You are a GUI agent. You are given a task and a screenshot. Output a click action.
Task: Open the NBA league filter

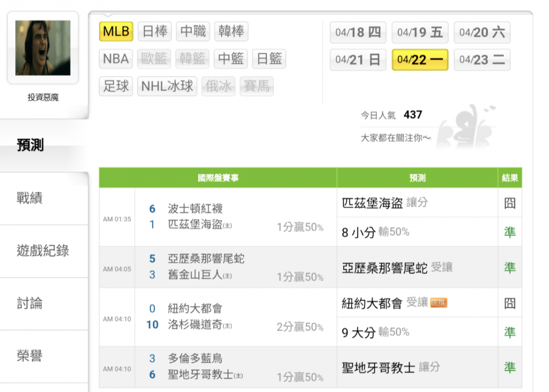(x=116, y=59)
